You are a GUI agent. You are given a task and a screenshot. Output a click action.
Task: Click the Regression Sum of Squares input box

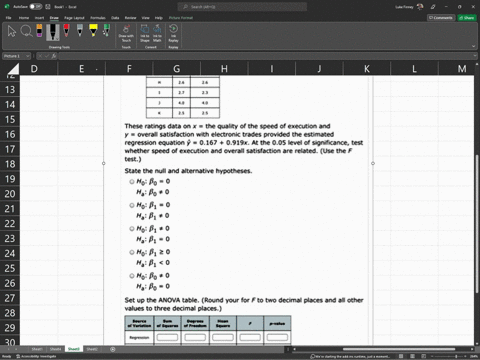coord(167,338)
